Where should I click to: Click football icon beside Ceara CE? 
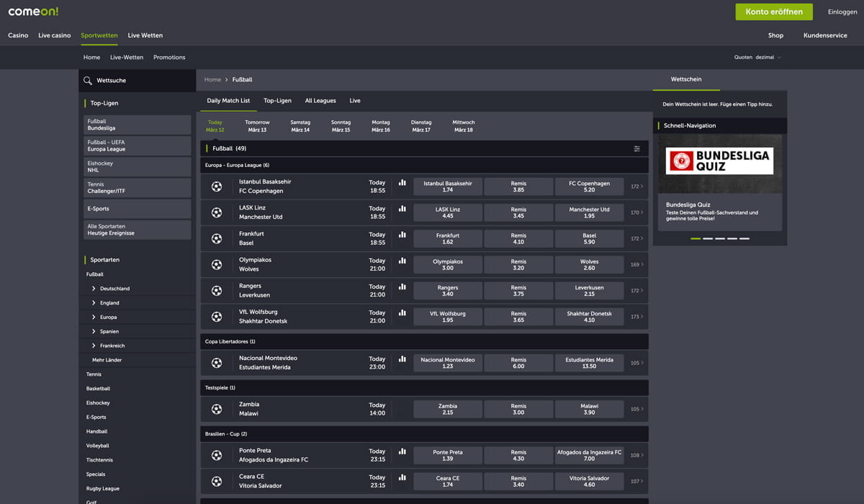click(217, 481)
